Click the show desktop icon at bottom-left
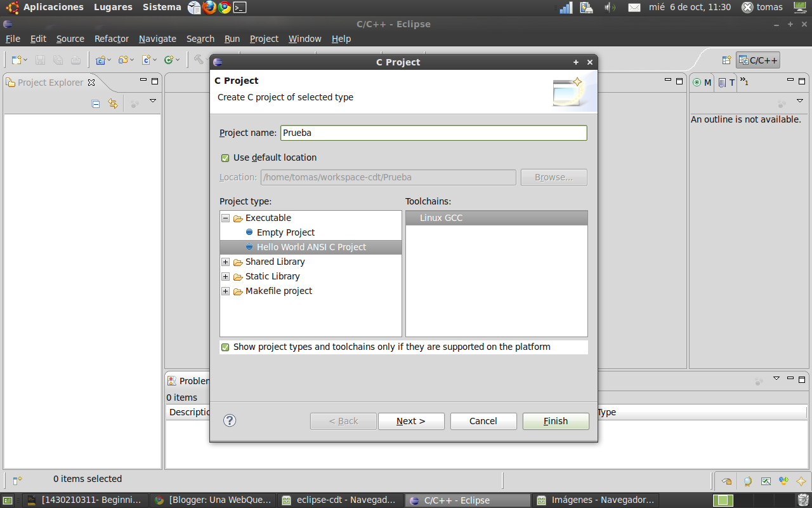The image size is (812, 508). click(8, 500)
